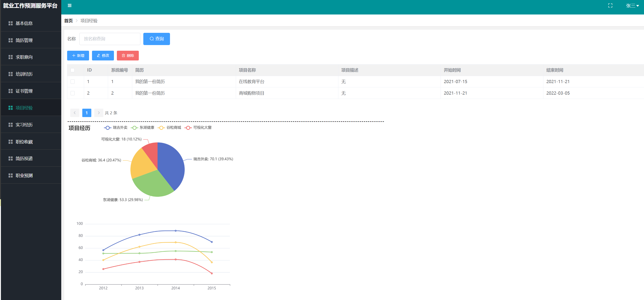This screenshot has height=300, width=644.
Task: Open 培训经历 sidebar menu
Action: (24, 74)
